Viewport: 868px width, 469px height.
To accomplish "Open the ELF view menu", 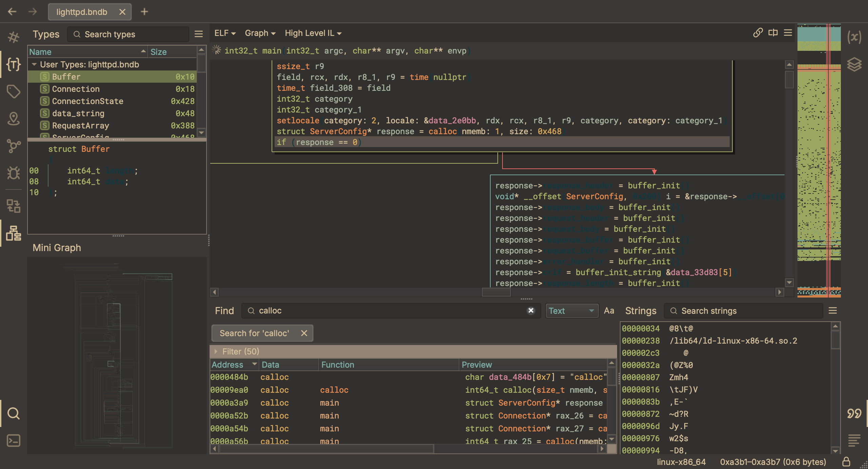I will (225, 33).
